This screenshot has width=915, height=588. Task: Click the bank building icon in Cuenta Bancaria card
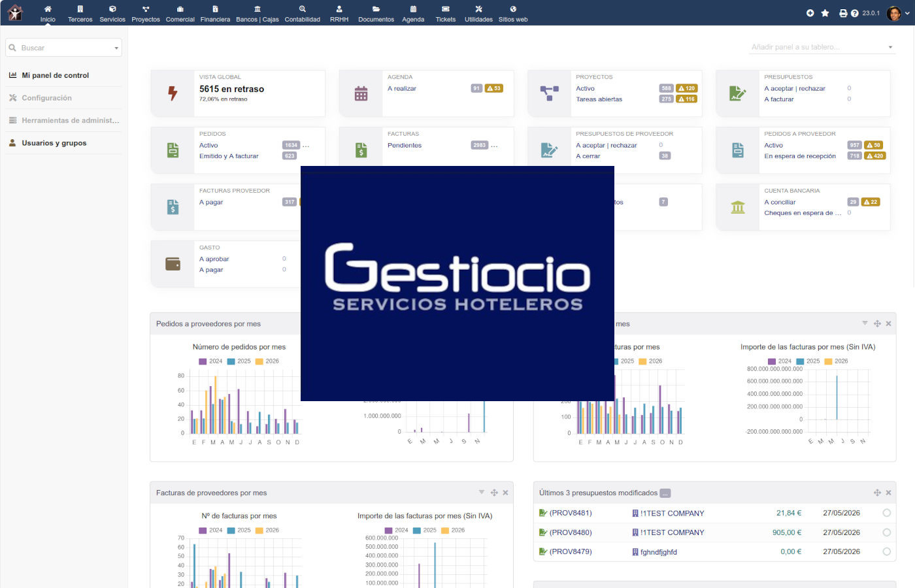(x=738, y=207)
